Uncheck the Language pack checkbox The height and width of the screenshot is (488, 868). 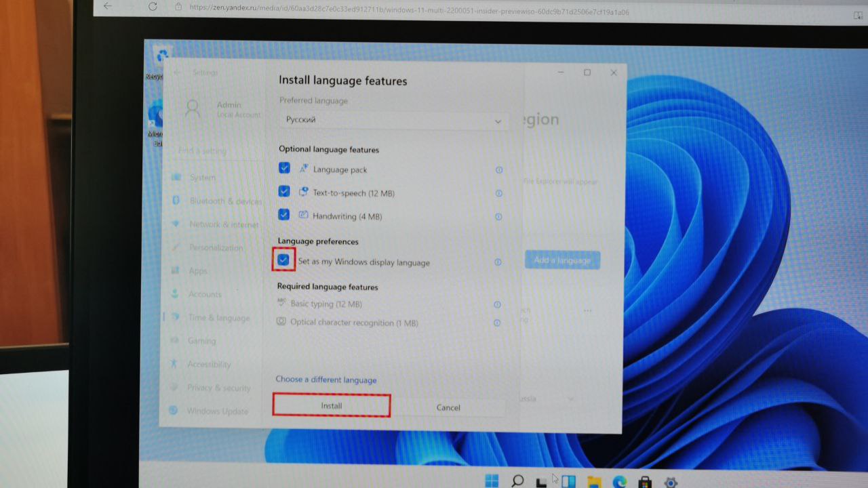pos(284,168)
